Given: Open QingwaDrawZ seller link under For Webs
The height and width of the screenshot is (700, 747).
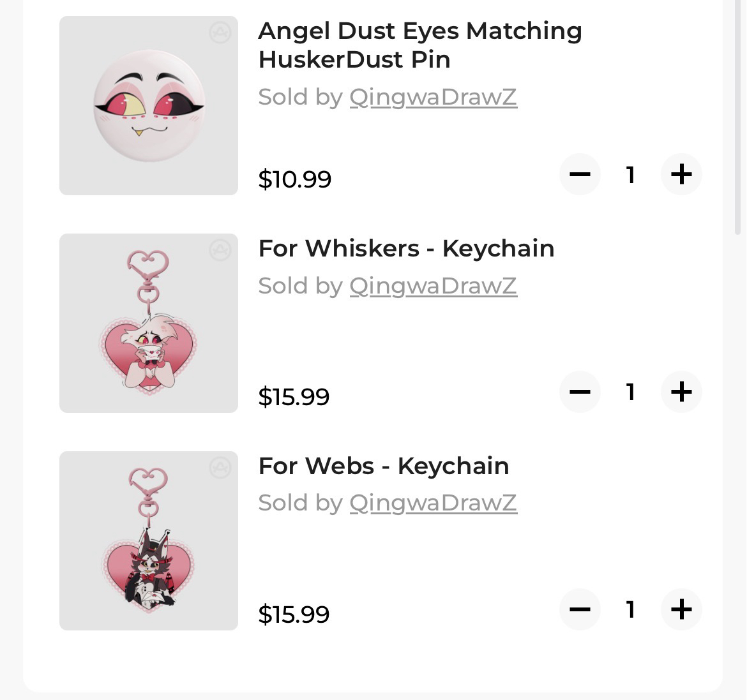Looking at the screenshot, I should click(433, 503).
